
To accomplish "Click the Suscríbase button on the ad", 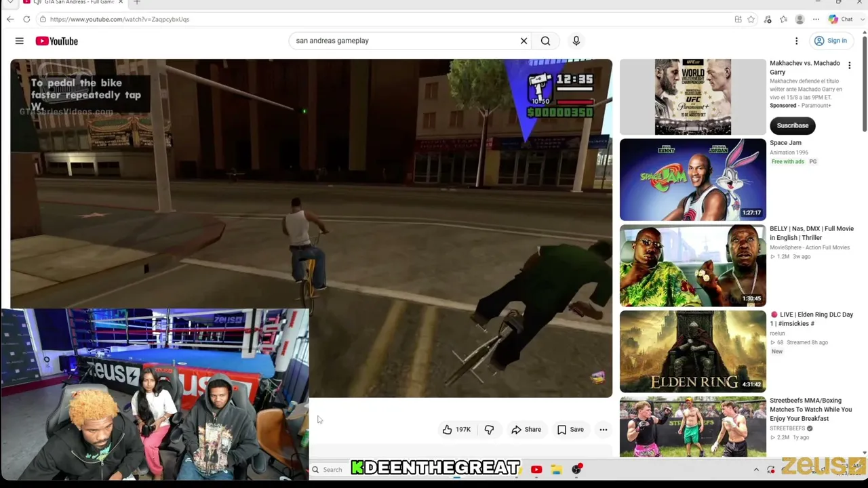I will [792, 125].
